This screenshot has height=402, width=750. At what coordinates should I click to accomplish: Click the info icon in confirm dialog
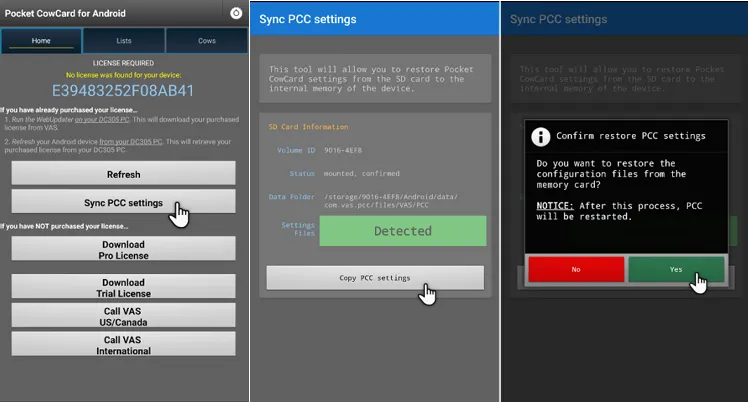click(540, 137)
